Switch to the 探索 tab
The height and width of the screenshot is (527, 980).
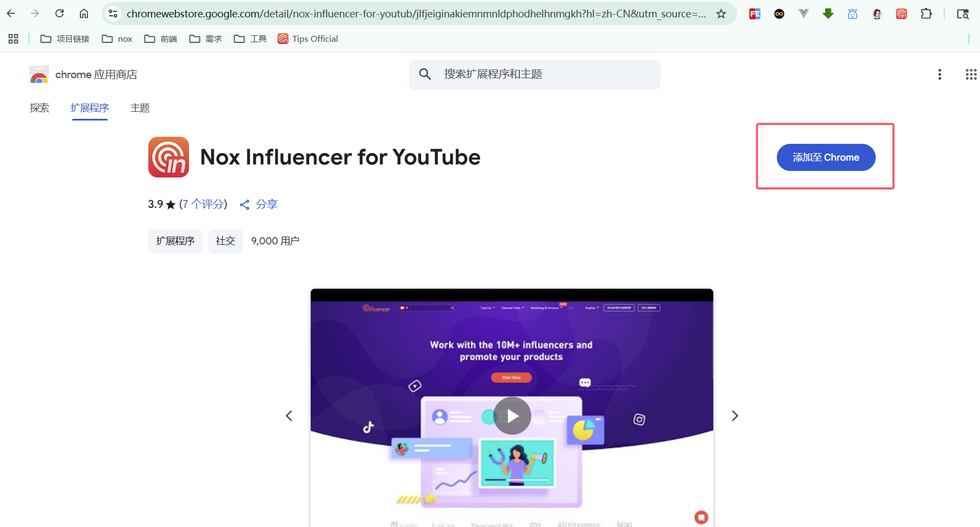39,108
